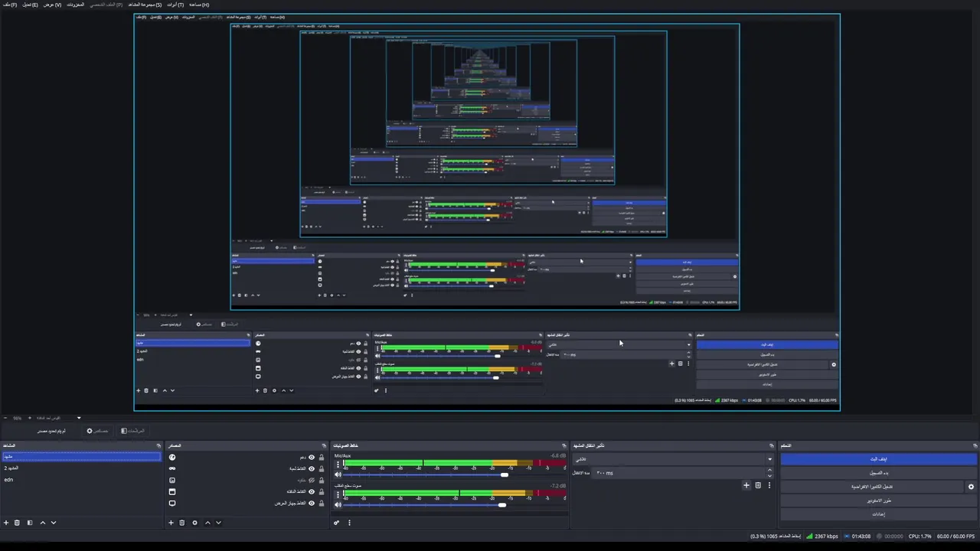Click the 01:43:08 stream time in status bar
The width and height of the screenshot is (980, 551).
858,536
